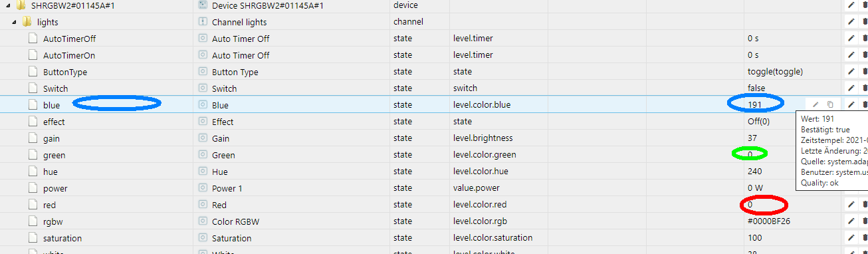Click the role level.brightness

point(483,138)
